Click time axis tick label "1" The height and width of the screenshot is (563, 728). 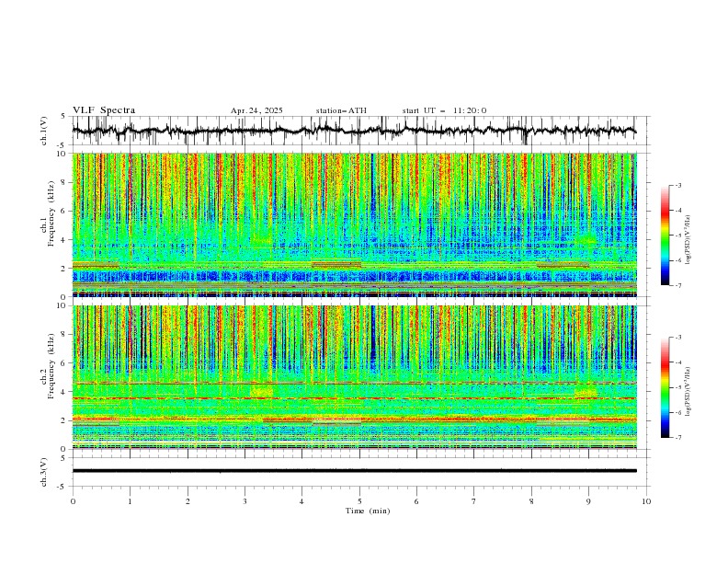131,501
